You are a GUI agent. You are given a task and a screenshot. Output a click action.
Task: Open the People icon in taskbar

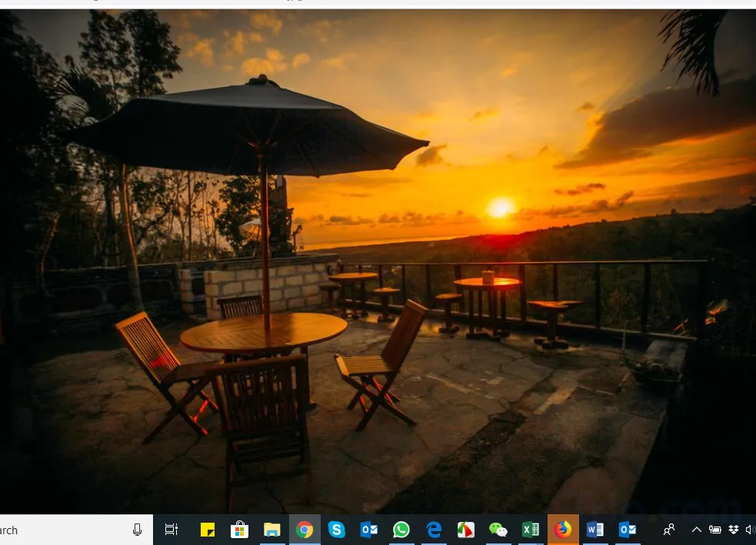tap(669, 530)
